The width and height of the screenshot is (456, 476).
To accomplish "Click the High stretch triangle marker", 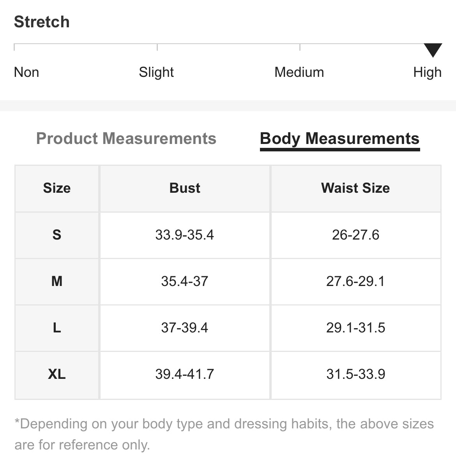I will point(433,50).
